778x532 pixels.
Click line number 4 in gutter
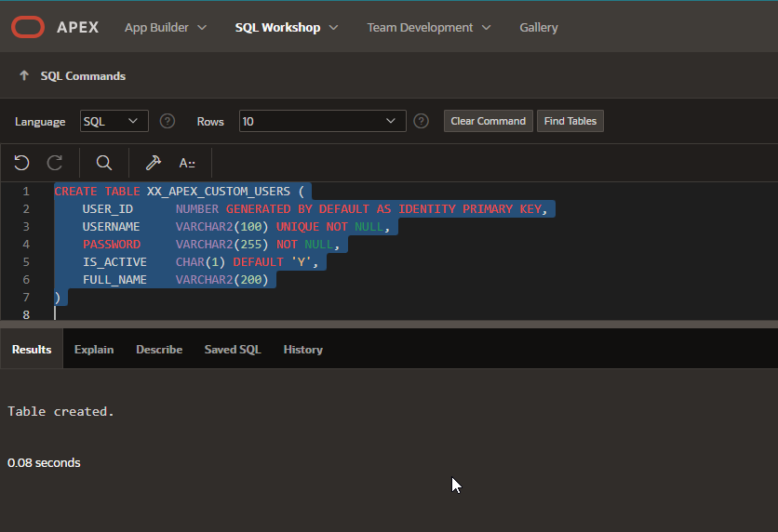26,245
